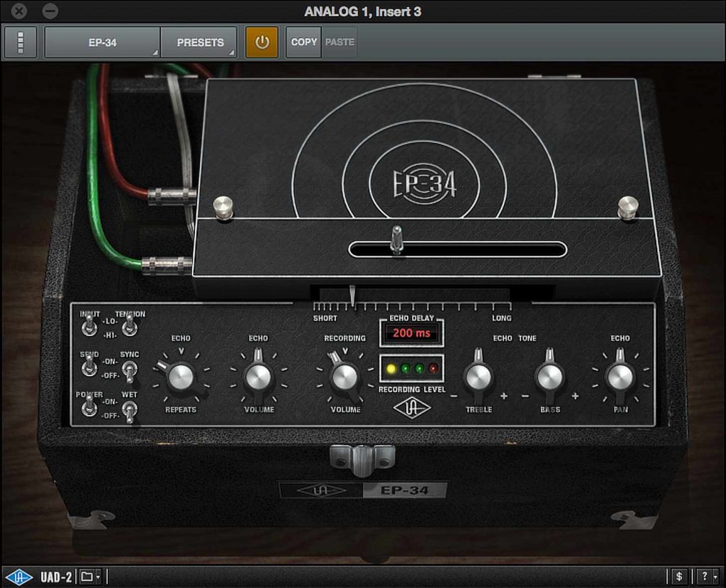Open the settings menu via the hamburger icon
The image size is (726, 588).
point(20,43)
